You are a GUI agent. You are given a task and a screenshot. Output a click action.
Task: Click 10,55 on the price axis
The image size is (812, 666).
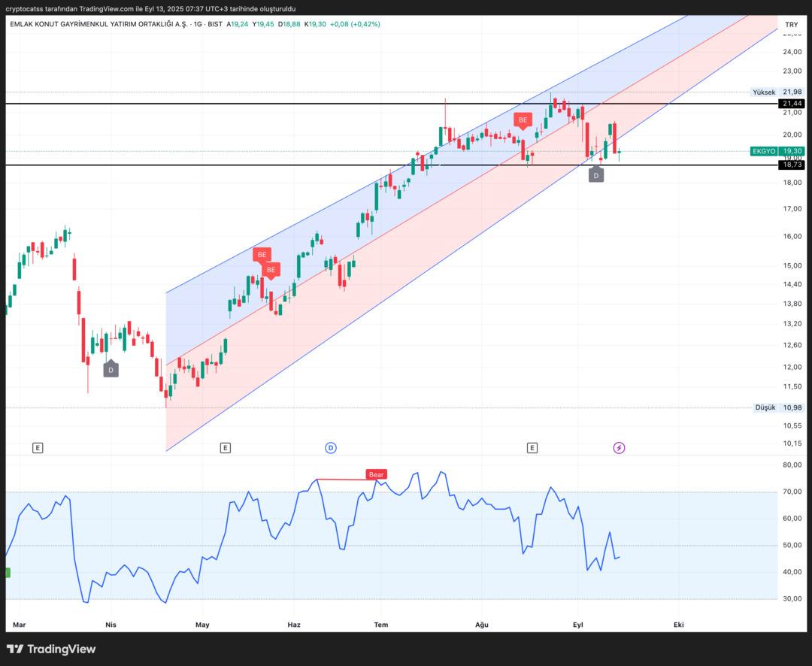click(x=792, y=425)
